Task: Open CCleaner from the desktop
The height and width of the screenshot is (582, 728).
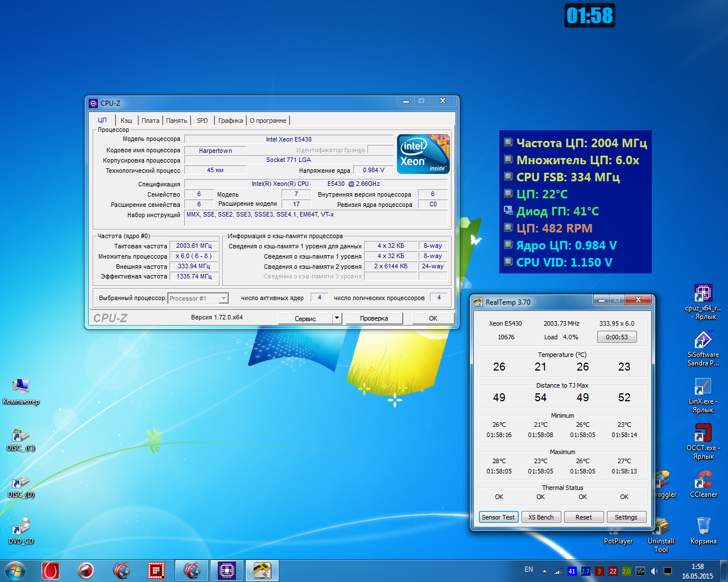Action: (x=703, y=484)
